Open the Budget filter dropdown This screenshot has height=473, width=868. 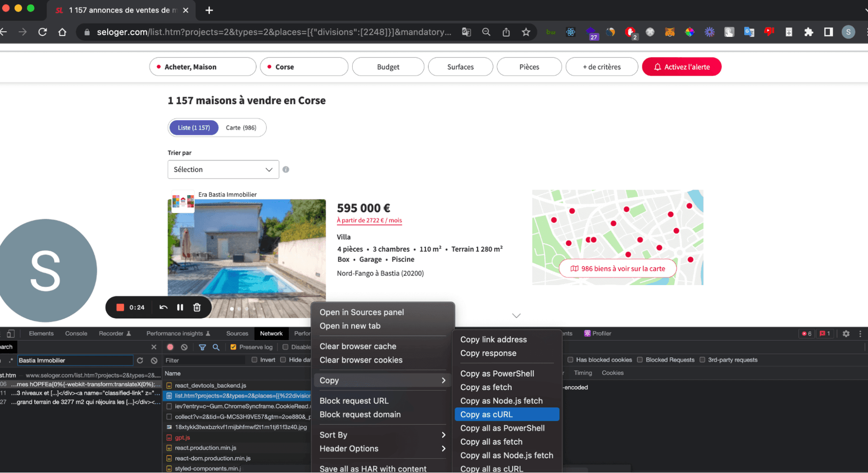tap(388, 67)
